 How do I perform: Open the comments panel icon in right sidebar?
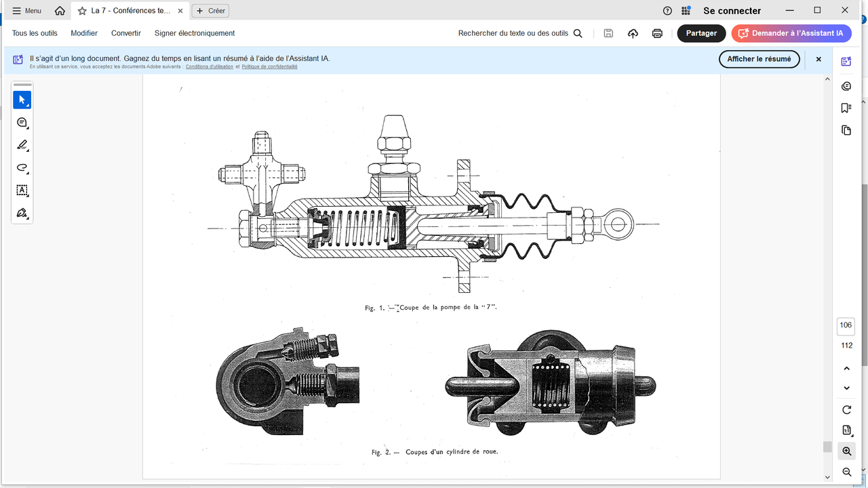pos(846,86)
